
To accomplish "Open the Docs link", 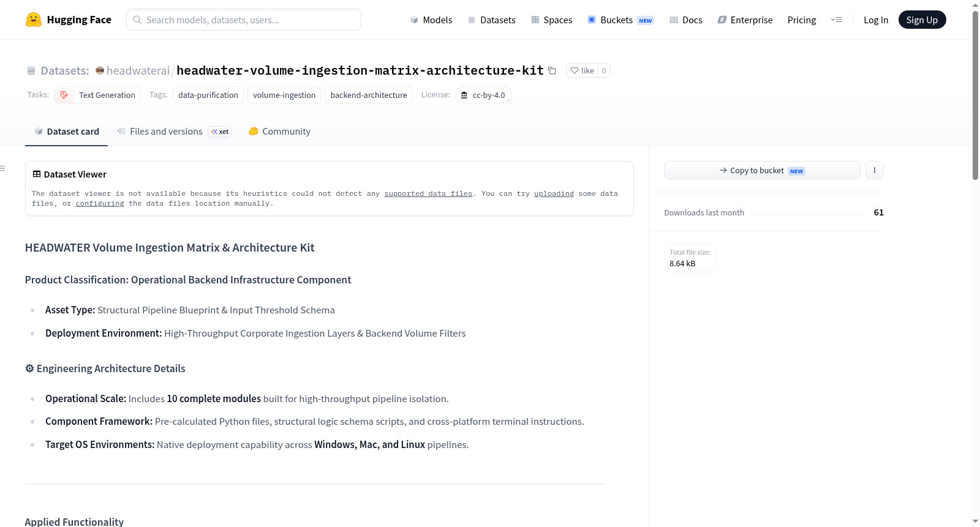I will (685, 20).
